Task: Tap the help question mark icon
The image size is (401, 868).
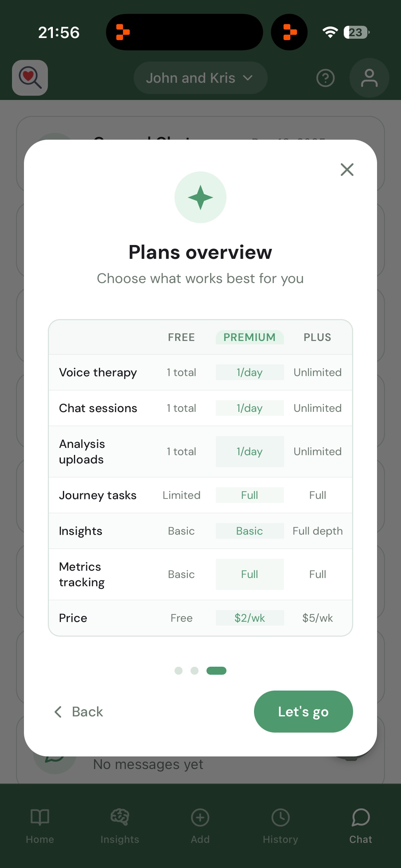Action: tap(325, 77)
